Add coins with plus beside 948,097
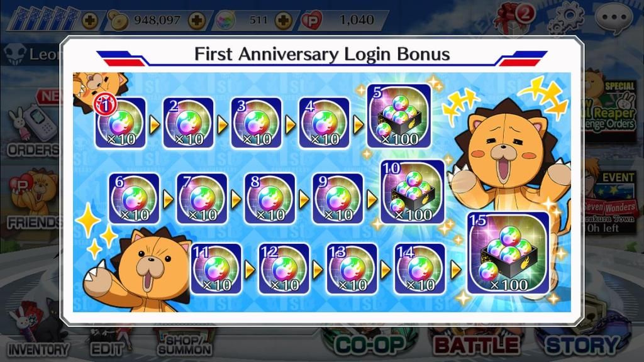Image resolution: width=644 pixels, height=362 pixels. pyautogui.click(x=197, y=20)
